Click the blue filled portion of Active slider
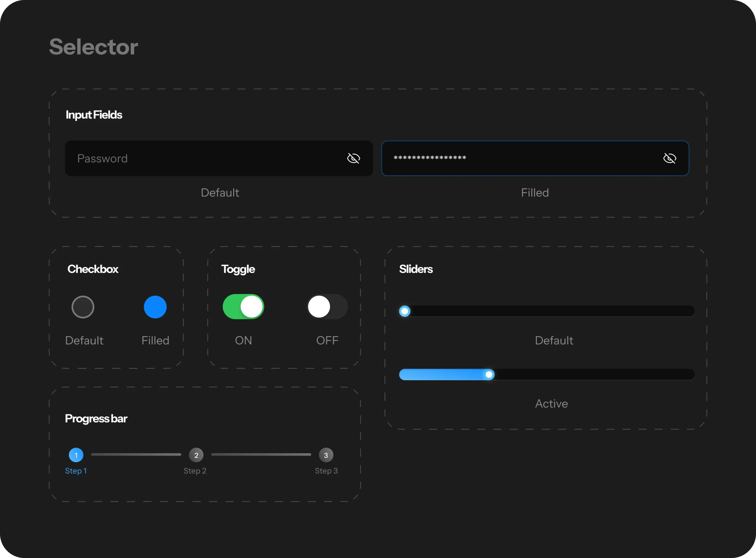Viewport: 756px width, 558px height. [443, 374]
